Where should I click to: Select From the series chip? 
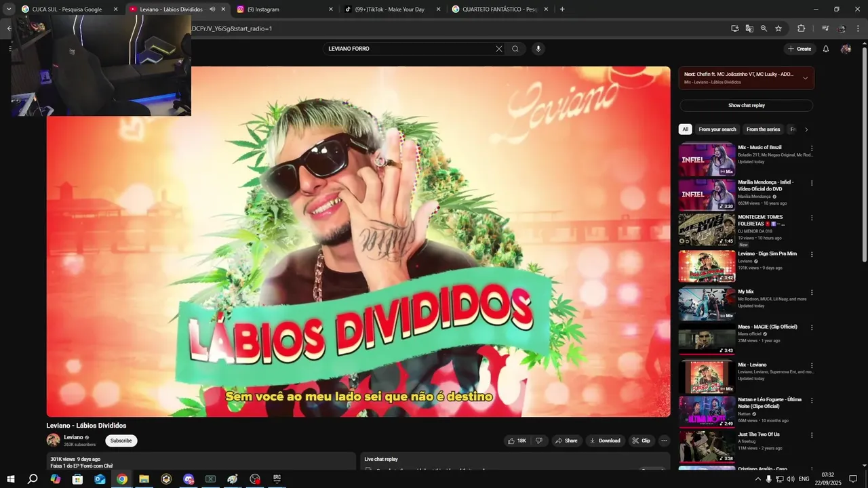[x=764, y=129]
